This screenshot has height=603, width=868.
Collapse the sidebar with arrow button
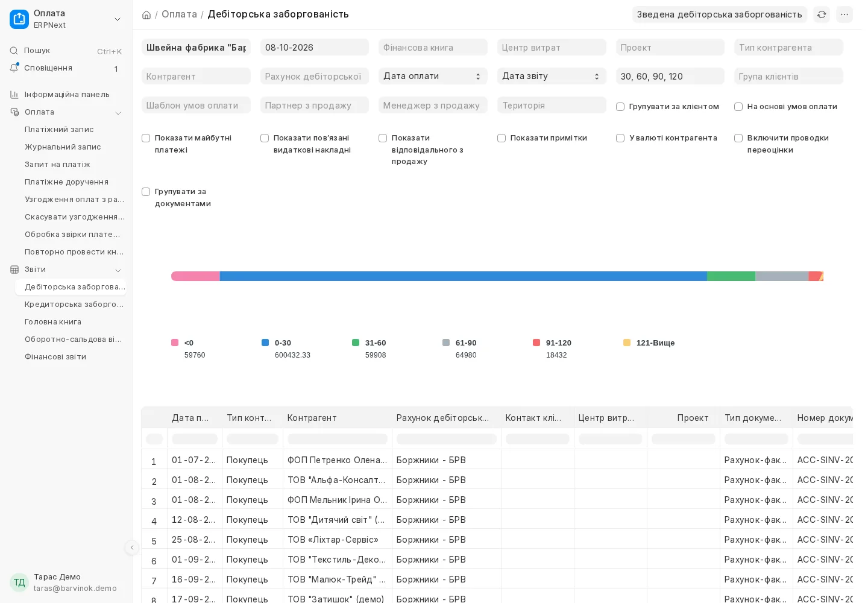click(x=132, y=548)
